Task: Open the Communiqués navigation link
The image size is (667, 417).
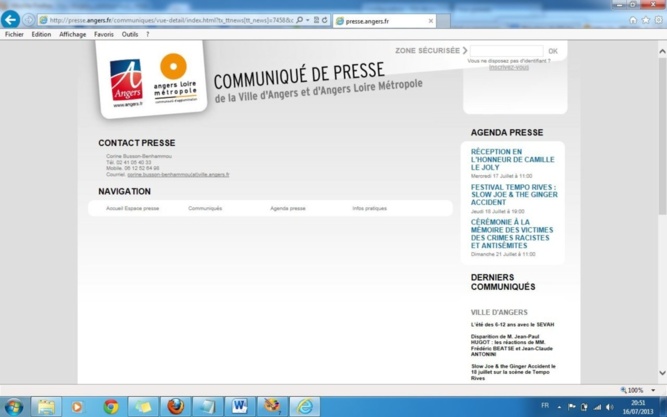Action: [x=205, y=208]
